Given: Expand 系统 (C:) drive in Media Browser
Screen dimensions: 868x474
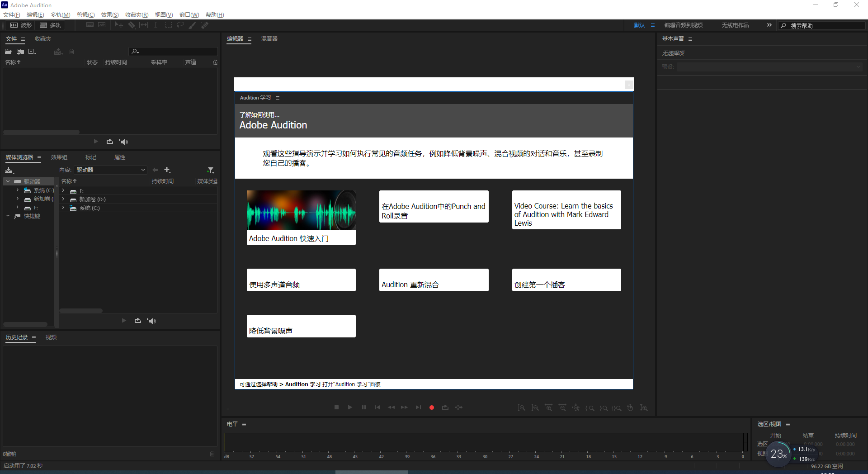Looking at the screenshot, I should (17, 190).
